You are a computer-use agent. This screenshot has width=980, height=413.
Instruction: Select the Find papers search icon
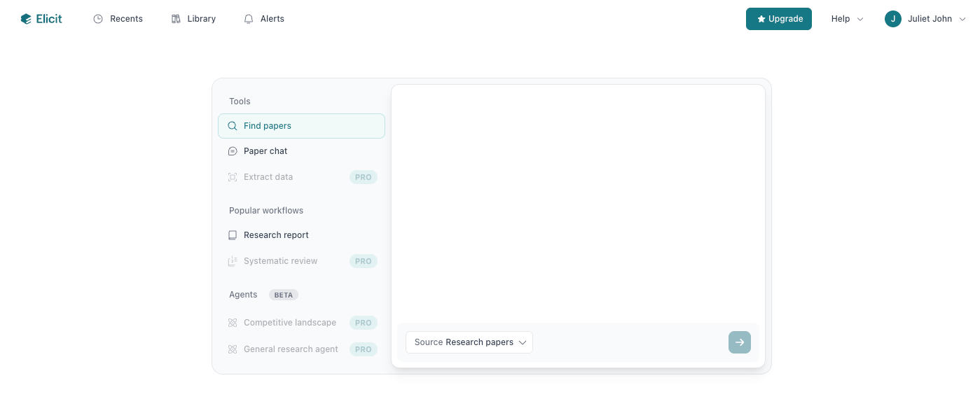click(232, 125)
